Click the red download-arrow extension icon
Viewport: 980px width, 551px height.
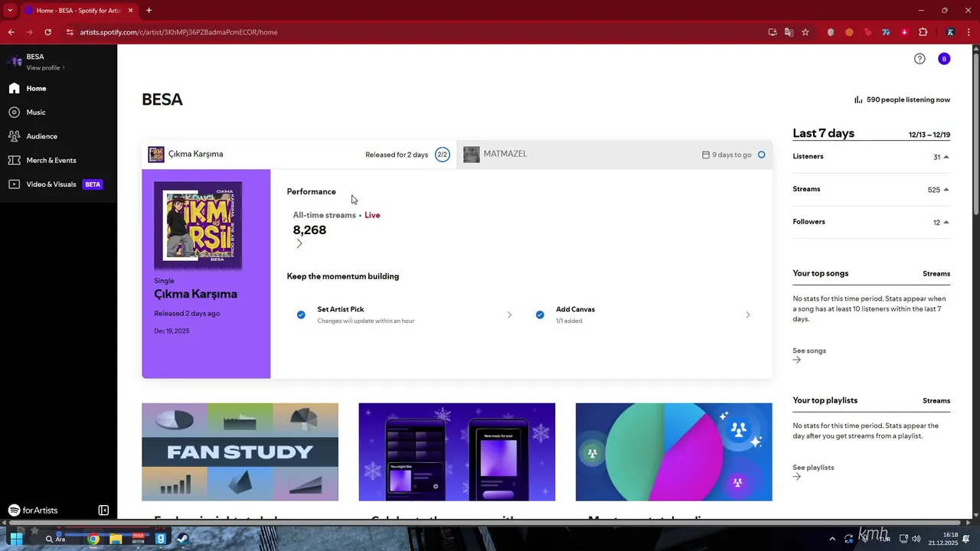(x=904, y=32)
